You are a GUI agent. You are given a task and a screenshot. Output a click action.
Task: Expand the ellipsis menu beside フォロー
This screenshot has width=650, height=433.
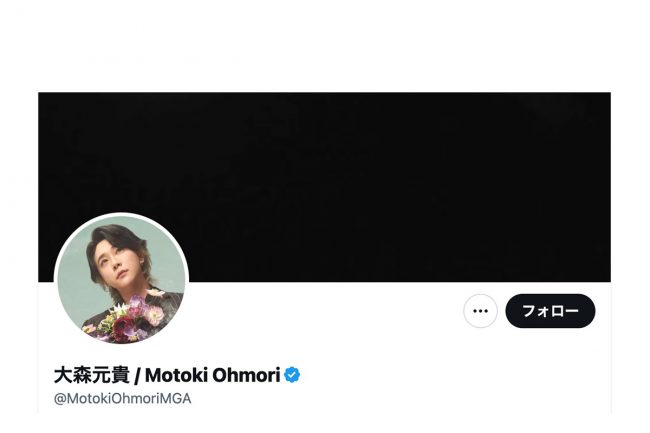tap(480, 311)
